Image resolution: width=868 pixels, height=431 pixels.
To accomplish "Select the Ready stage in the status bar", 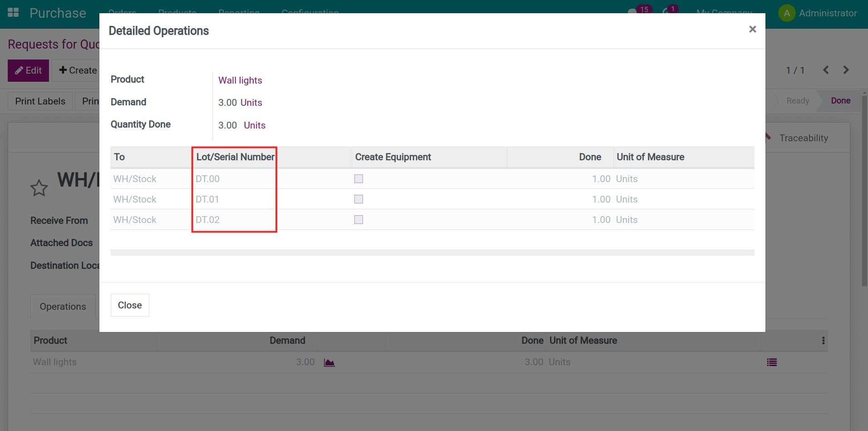I will pyautogui.click(x=797, y=100).
